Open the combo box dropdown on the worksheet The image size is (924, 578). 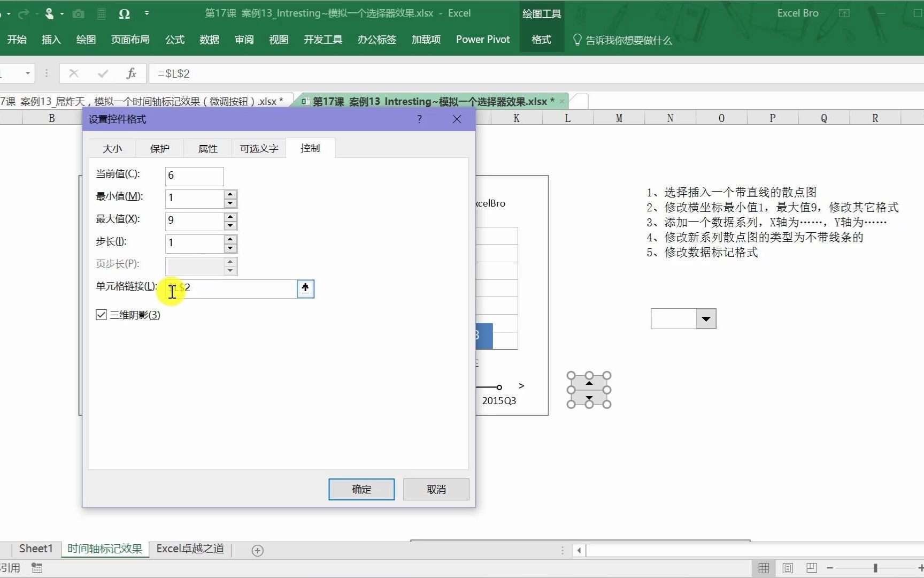pos(706,318)
